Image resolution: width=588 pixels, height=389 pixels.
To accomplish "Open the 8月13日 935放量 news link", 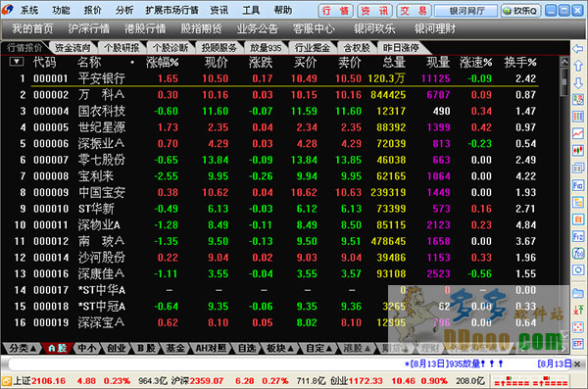I will (454, 364).
